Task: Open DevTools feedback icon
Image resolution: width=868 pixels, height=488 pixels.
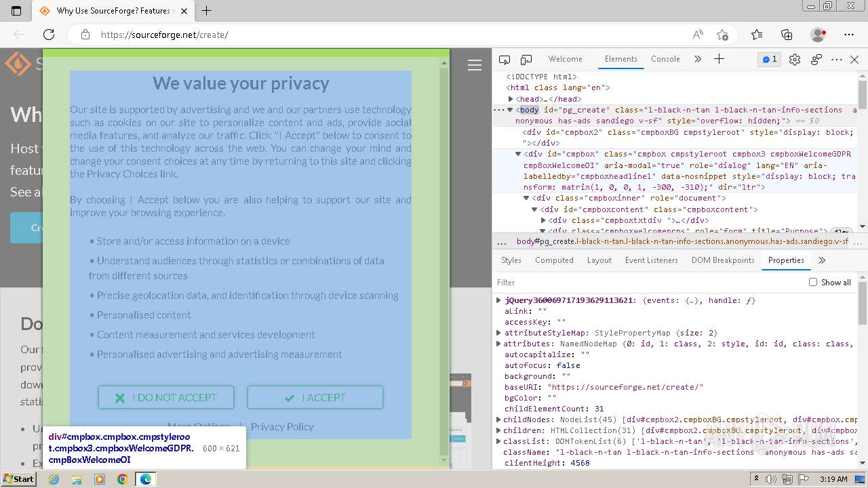Action: [x=816, y=60]
